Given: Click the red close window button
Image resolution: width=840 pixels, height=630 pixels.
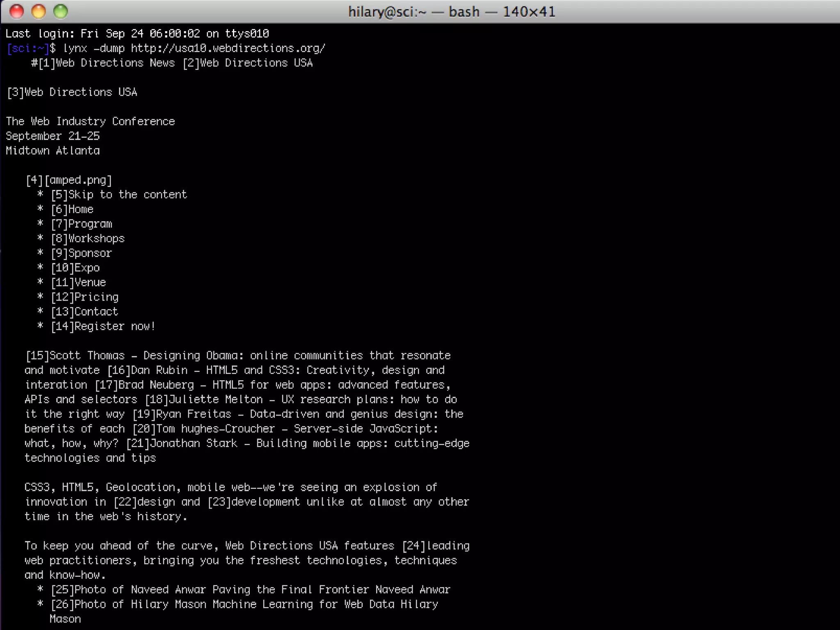Looking at the screenshot, I should [x=16, y=11].
